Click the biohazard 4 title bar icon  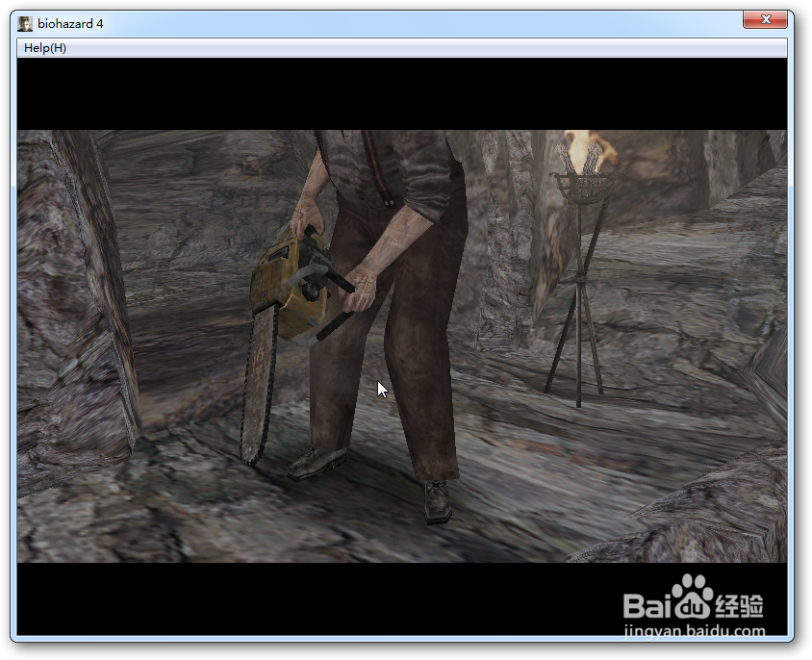click(x=25, y=24)
